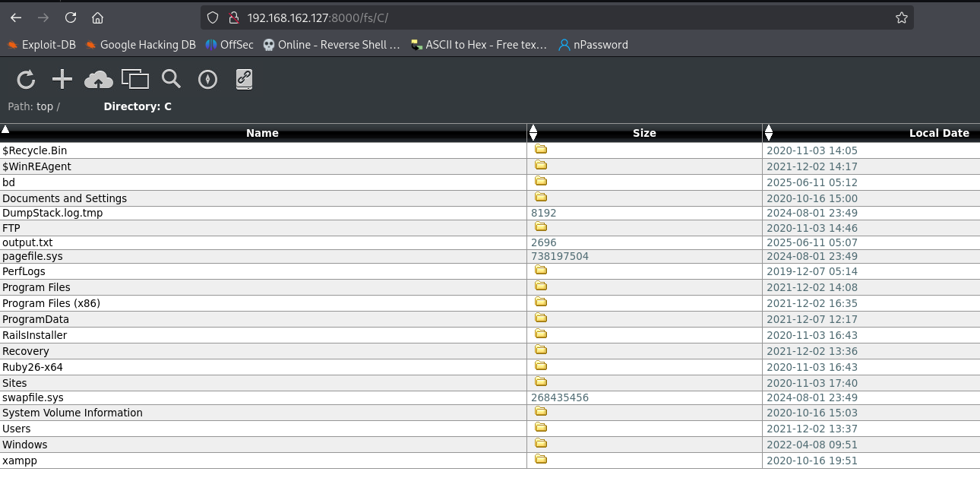This screenshot has height=478, width=980.
Task: Open search using the magnifier icon
Action: [x=171, y=79]
